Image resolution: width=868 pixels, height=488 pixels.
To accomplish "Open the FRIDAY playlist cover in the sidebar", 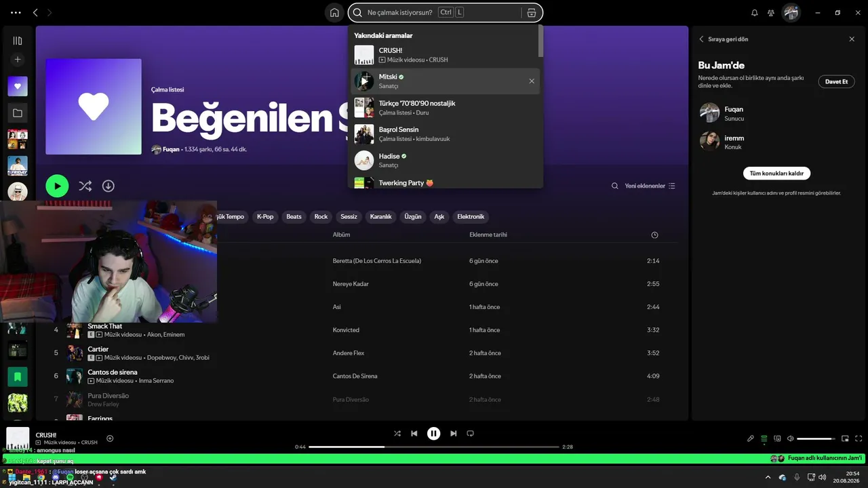I will (x=18, y=166).
